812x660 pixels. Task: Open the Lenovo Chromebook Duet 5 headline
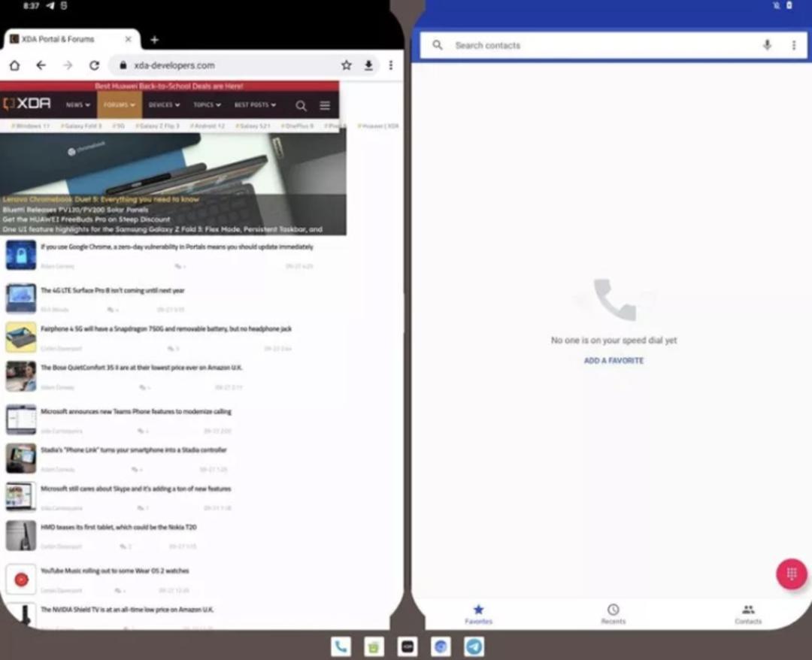101,199
